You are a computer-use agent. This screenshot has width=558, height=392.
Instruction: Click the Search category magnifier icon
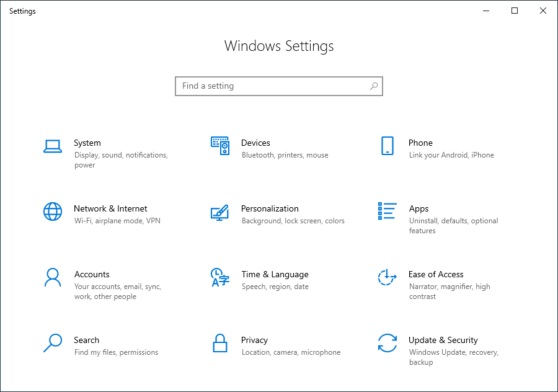[53, 343]
